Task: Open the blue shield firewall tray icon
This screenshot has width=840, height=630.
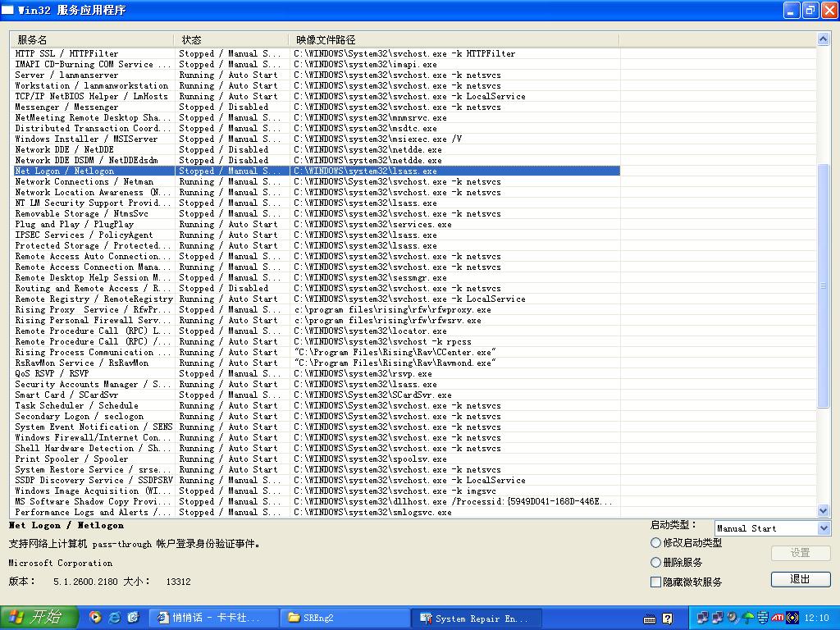Action: click(x=763, y=618)
